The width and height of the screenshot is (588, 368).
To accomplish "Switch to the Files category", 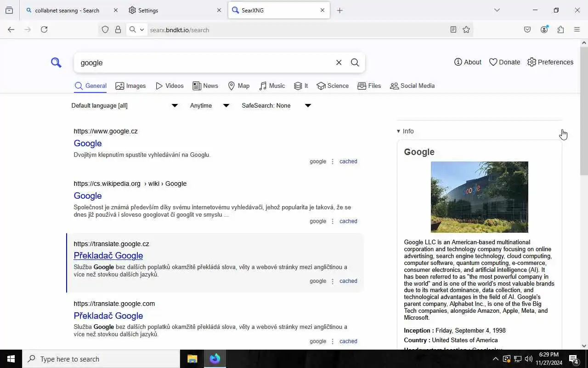I will [x=369, y=86].
